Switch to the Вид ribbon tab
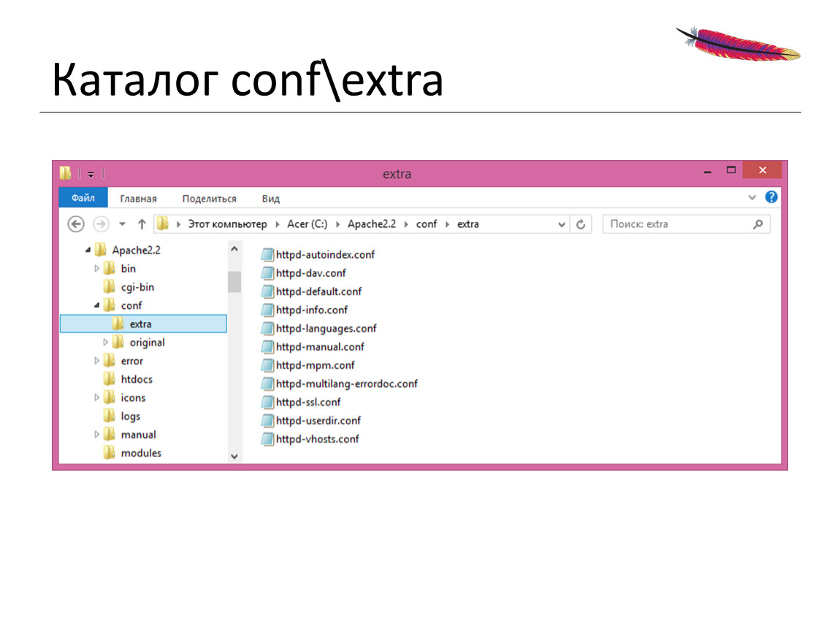This screenshot has height=631, width=840. click(270, 199)
